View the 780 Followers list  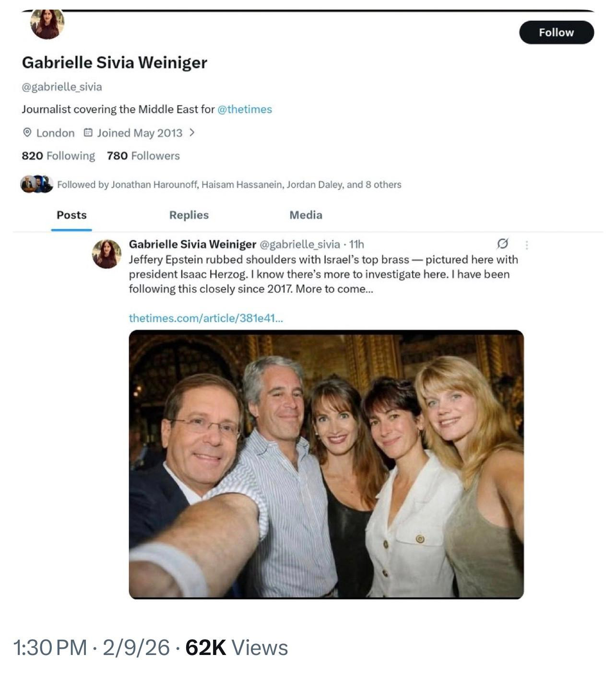click(x=143, y=156)
